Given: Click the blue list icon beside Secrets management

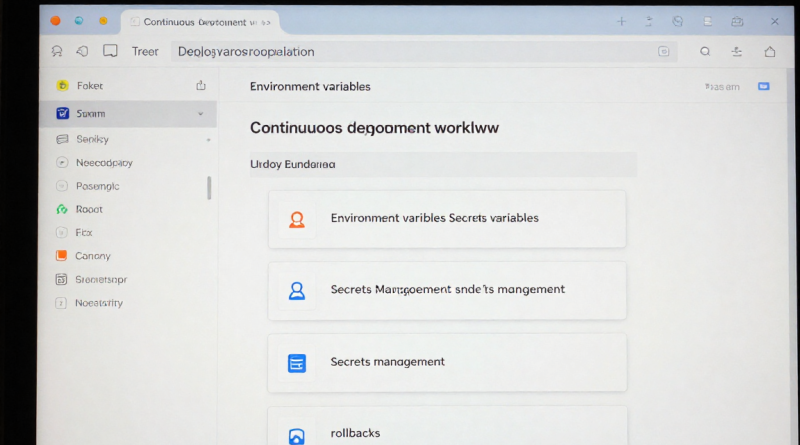Looking at the screenshot, I should tap(296, 363).
